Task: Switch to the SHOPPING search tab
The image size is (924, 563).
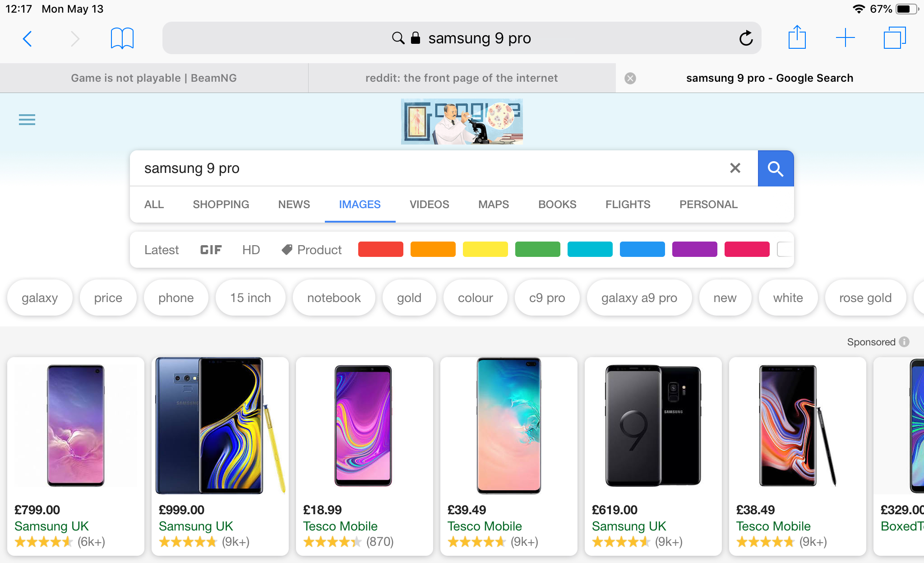Action: (x=221, y=205)
